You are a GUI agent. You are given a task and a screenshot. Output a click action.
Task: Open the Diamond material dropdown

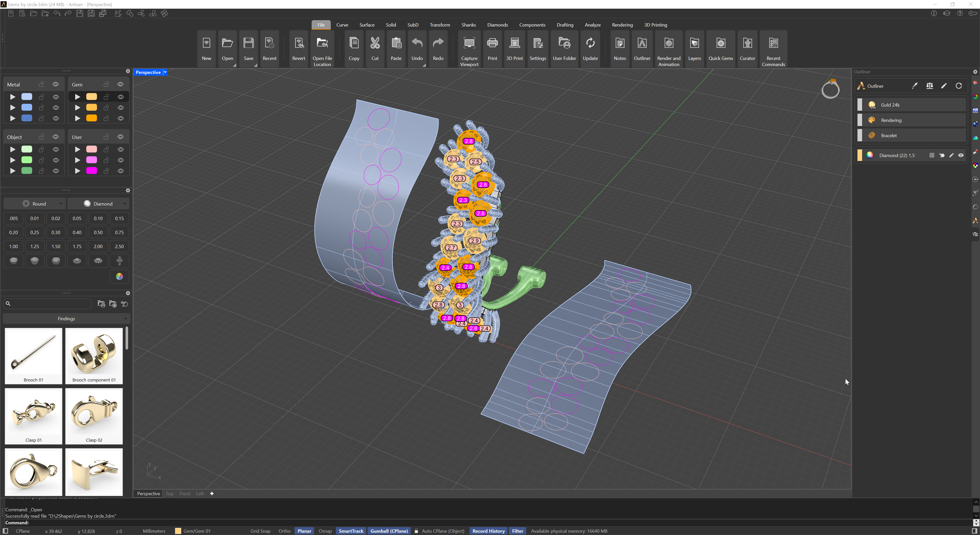[x=99, y=204]
